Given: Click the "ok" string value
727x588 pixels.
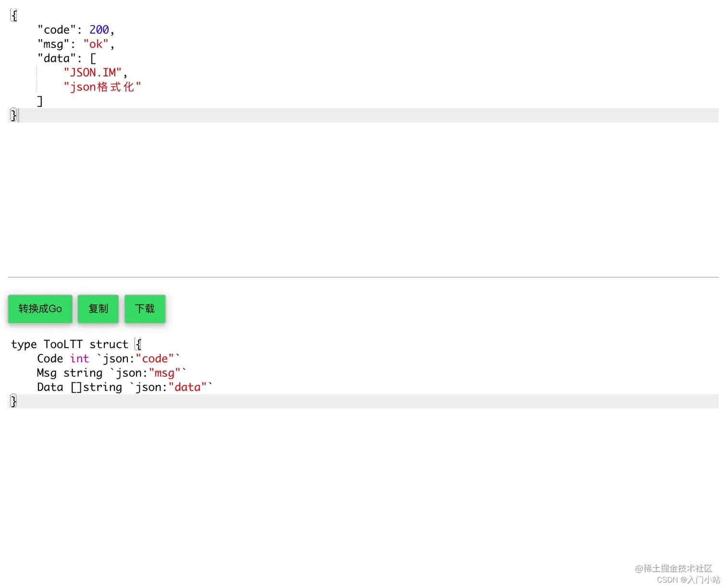Looking at the screenshot, I should [96, 44].
